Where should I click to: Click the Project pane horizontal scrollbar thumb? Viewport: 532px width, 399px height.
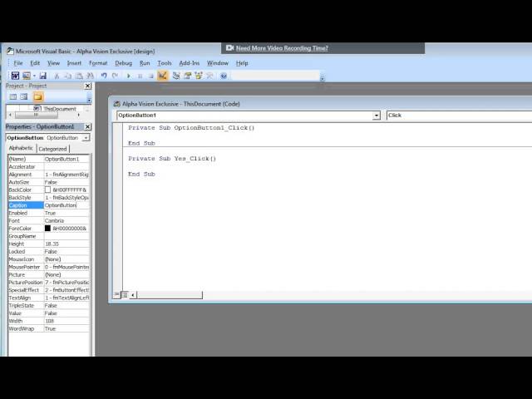point(37,115)
